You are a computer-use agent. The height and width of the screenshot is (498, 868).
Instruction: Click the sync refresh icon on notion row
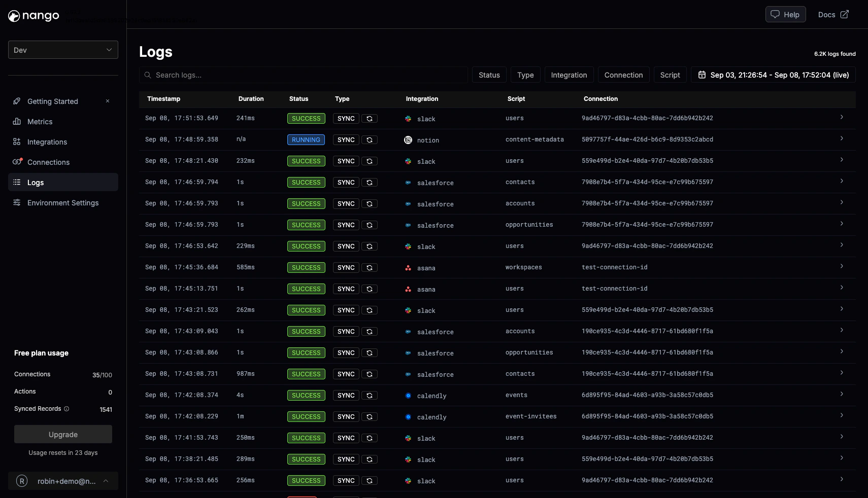pyautogui.click(x=370, y=140)
